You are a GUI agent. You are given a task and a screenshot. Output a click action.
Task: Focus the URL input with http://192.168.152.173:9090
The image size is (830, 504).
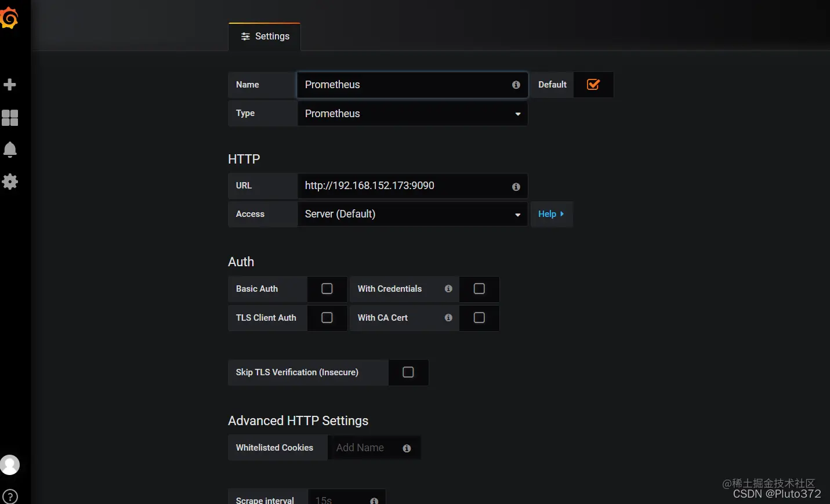click(x=412, y=186)
